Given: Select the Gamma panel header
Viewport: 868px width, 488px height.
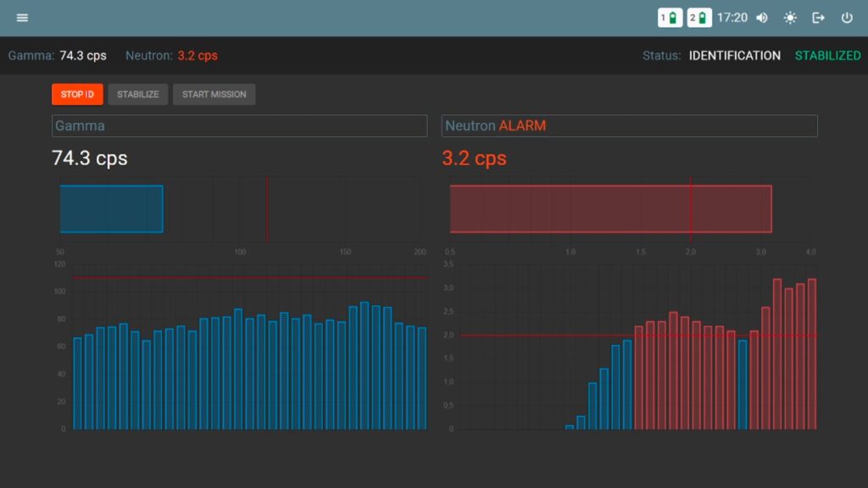Looking at the screenshot, I should [239, 125].
